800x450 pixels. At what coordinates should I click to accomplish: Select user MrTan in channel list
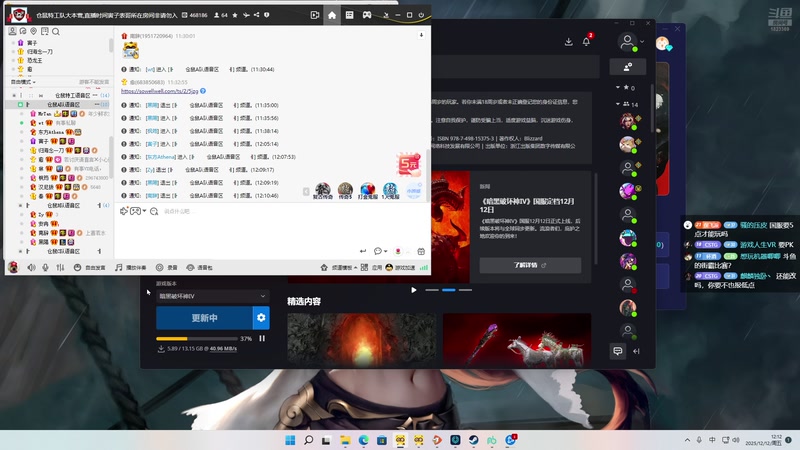(44, 114)
